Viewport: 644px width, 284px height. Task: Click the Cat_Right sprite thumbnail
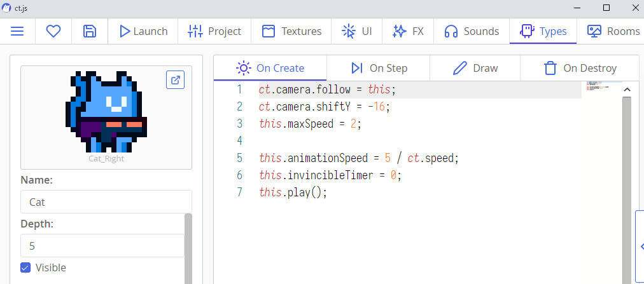point(106,111)
